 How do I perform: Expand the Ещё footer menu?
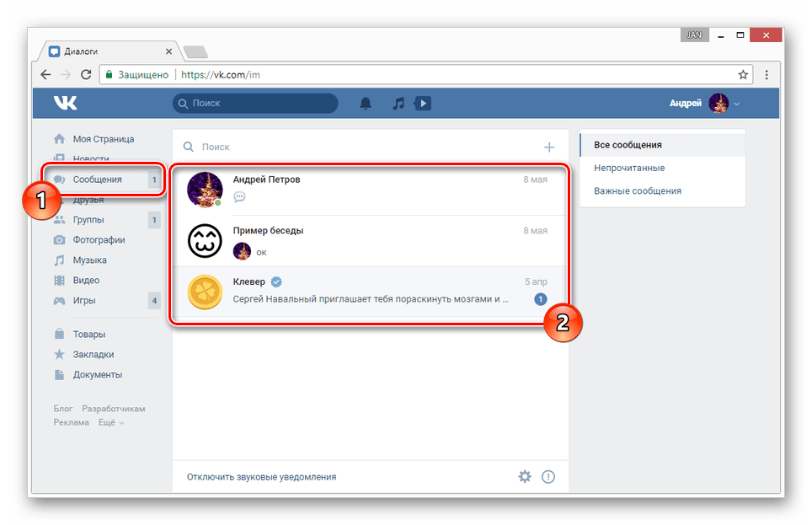[110, 422]
